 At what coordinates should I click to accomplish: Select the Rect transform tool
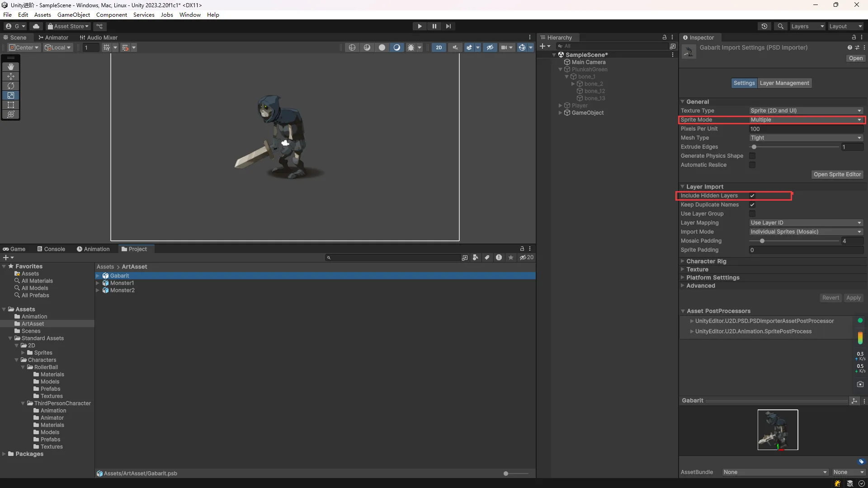pyautogui.click(x=11, y=105)
